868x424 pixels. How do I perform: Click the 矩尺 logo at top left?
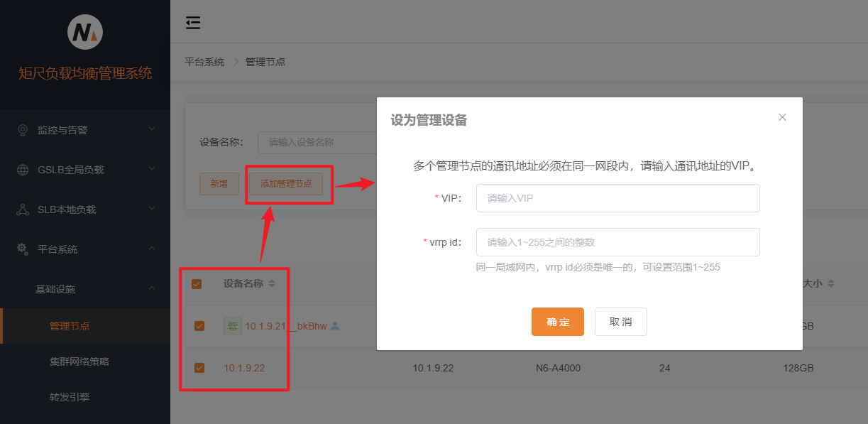[84, 31]
